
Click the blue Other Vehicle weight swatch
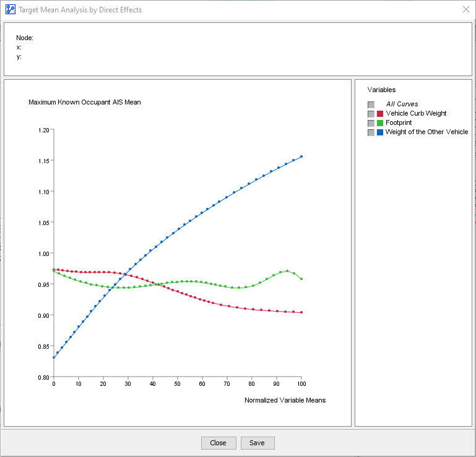380,132
